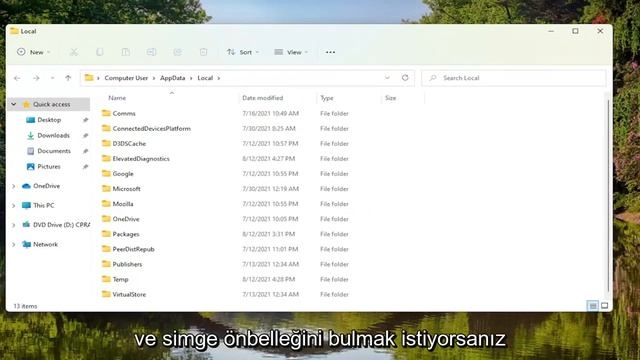The width and height of the screenshot is (640, 360).
Task: Open the See more ellipsis menu
Action: (x=330, y=52)
